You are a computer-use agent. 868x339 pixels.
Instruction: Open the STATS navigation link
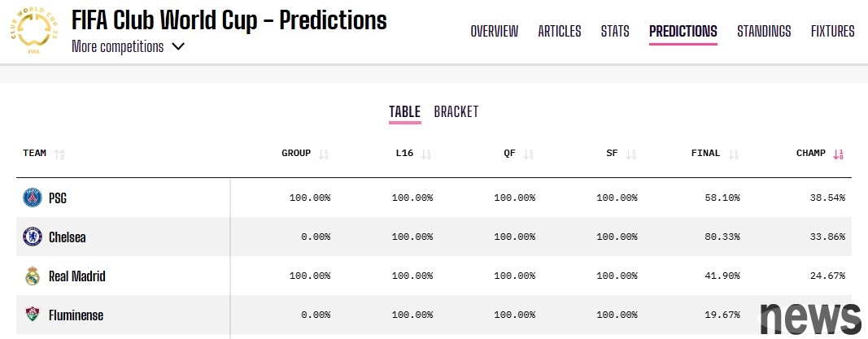pos(615,32)
